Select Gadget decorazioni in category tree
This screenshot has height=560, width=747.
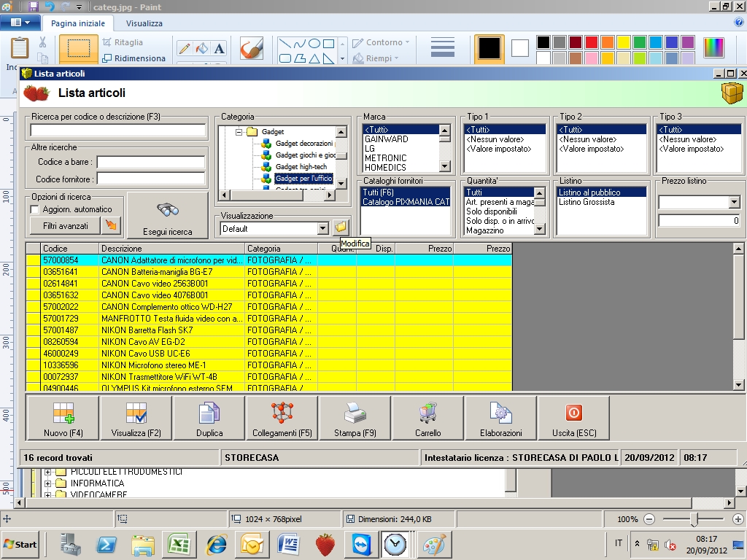point(304,144)
